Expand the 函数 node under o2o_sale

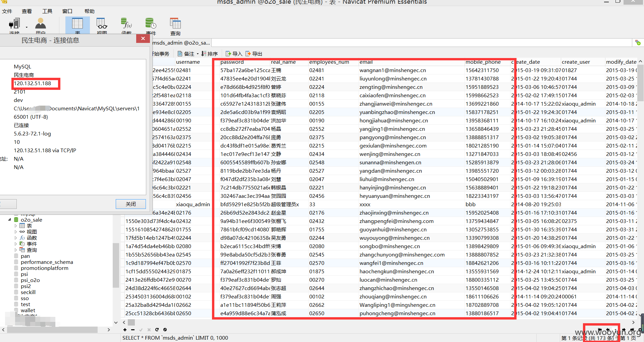coord(16,238)
